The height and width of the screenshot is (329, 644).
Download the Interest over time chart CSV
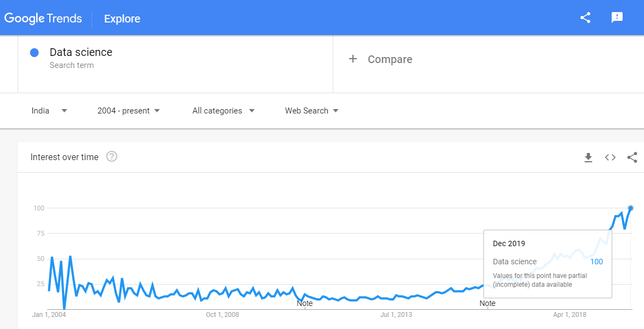[588, 157]
